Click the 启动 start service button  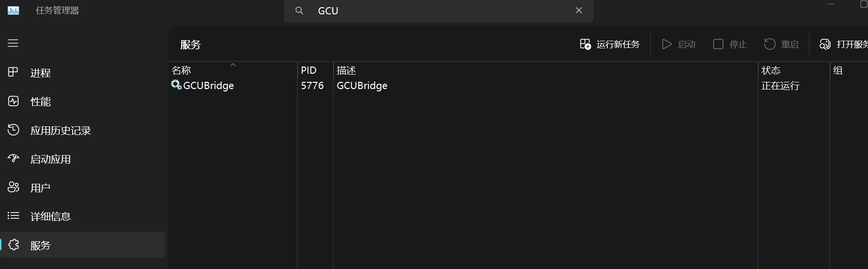point(679,44)
